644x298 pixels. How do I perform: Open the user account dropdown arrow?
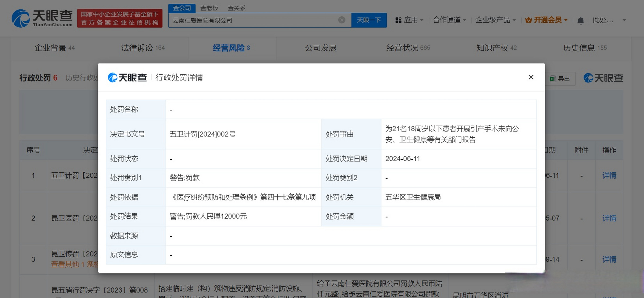[624, 20]
